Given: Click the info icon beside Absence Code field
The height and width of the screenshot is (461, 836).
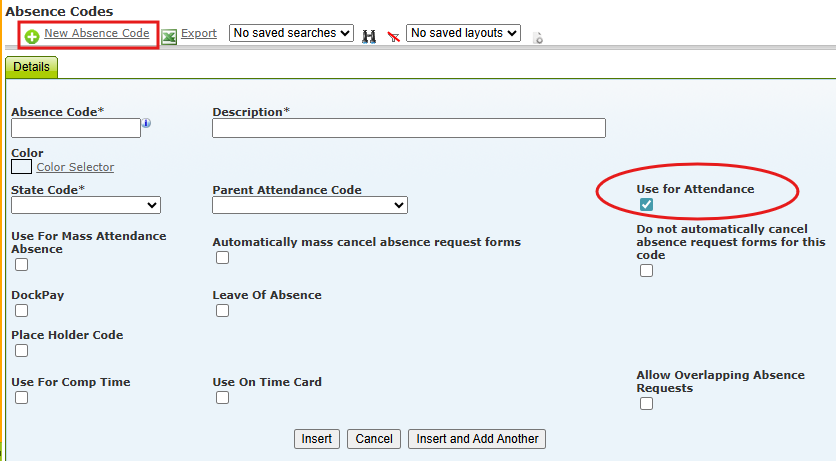Looking at the screenshot, I should (146, 124).
